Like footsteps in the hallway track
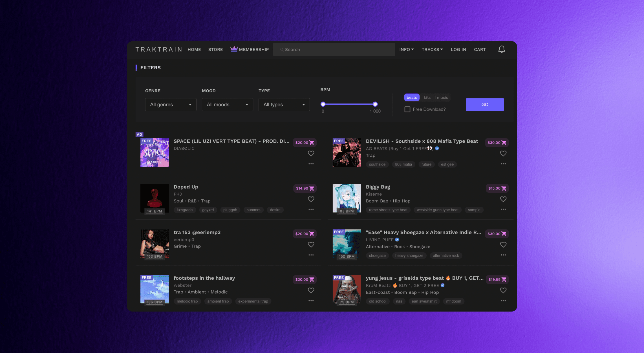This screenshot has height=353, width=644. pyautogui.click(x=311, y=290)
